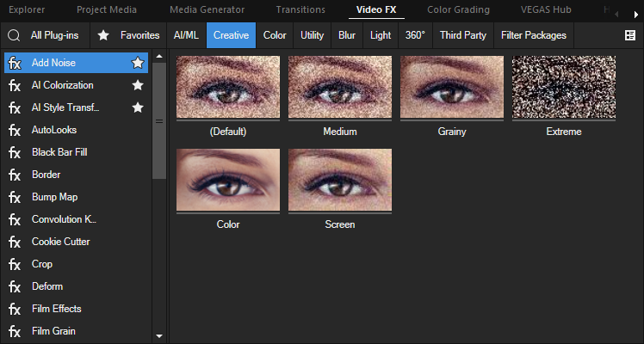Image resolution: width=644 pixels, height=344 pixels.
Task: Unfavorite the AI Style Transfer plug-in star
Action: click(x=137, y=107)
